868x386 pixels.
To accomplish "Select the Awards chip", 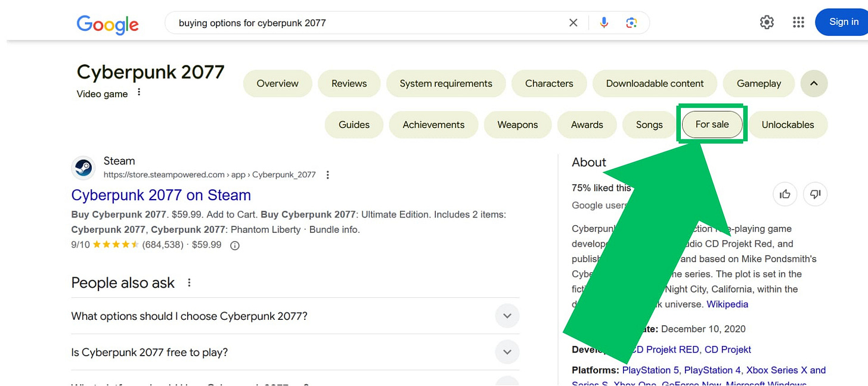I will [587, 124].
